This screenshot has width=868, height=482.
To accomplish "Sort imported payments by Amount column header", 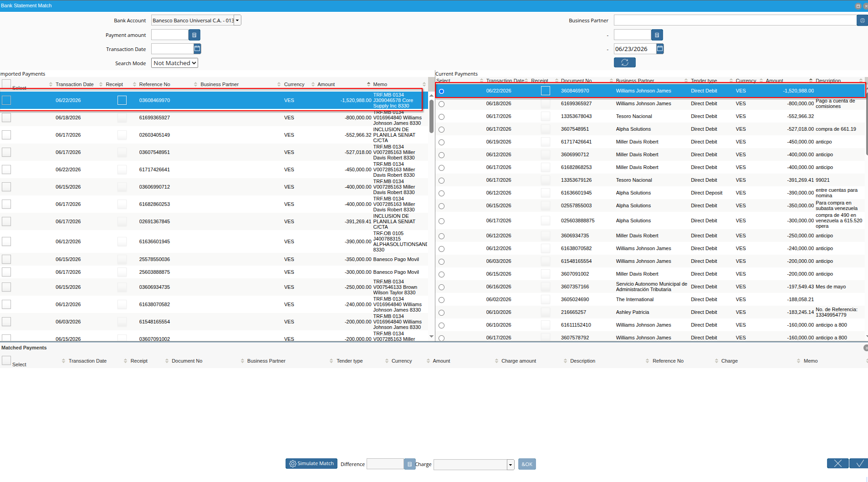I will (326, 84).
